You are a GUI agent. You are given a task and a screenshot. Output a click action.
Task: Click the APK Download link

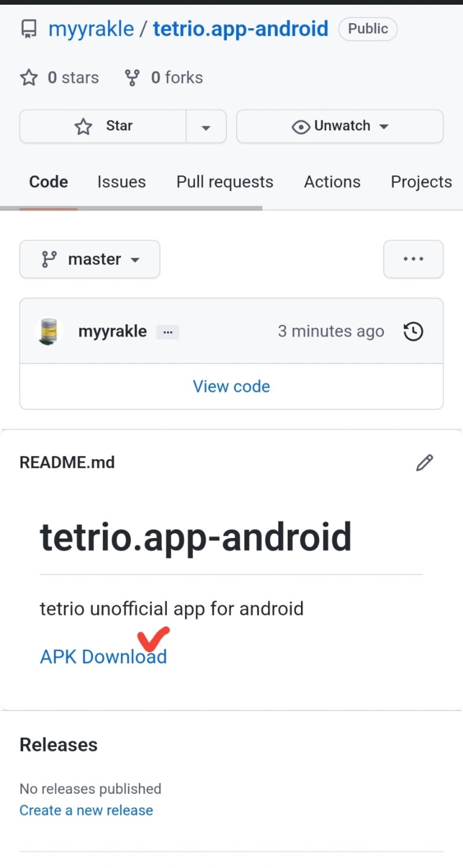click(x=103, y=657)
